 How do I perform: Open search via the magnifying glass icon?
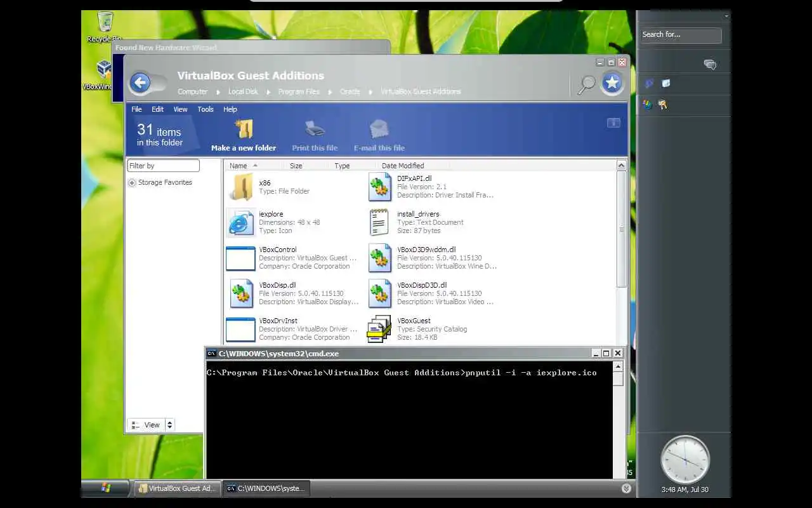(x=587, y=84)
